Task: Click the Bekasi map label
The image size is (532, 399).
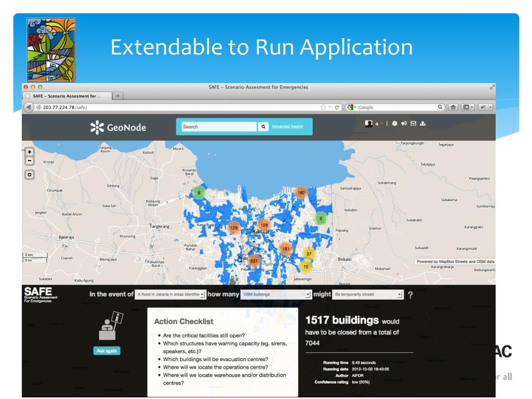Action: pos(345,259)
